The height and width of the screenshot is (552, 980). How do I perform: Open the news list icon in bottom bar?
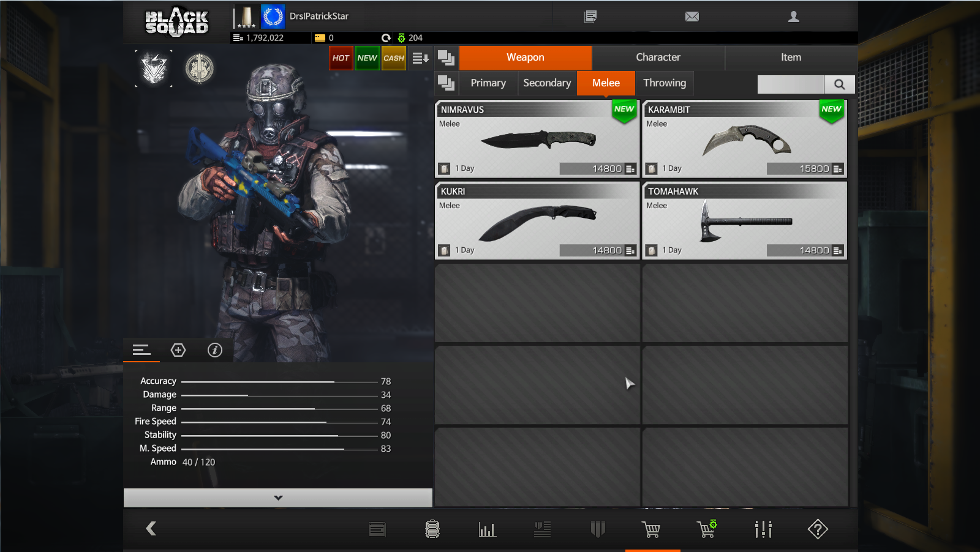click(x=377, y=529)
